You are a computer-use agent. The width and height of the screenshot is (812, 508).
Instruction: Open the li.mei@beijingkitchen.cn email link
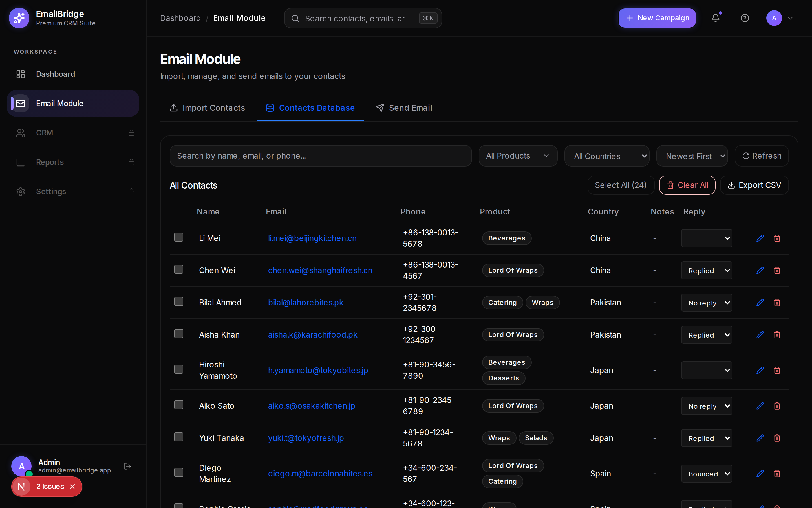312,238
